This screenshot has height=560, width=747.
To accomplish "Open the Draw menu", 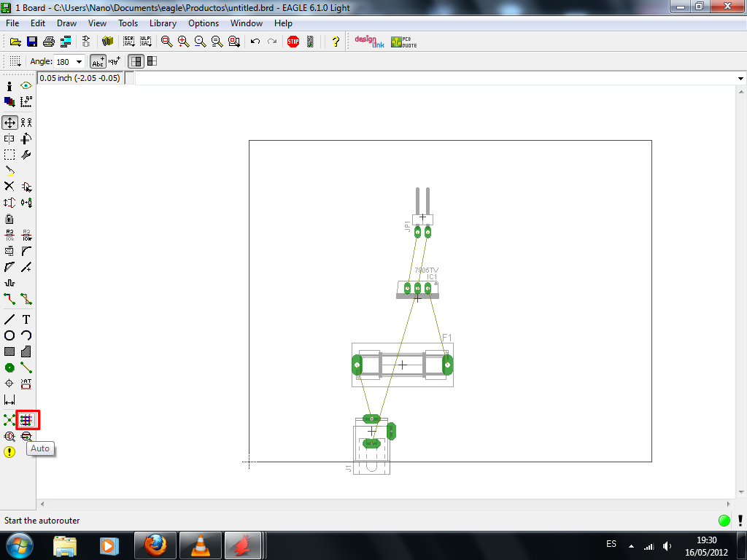I will click(66, 23).
